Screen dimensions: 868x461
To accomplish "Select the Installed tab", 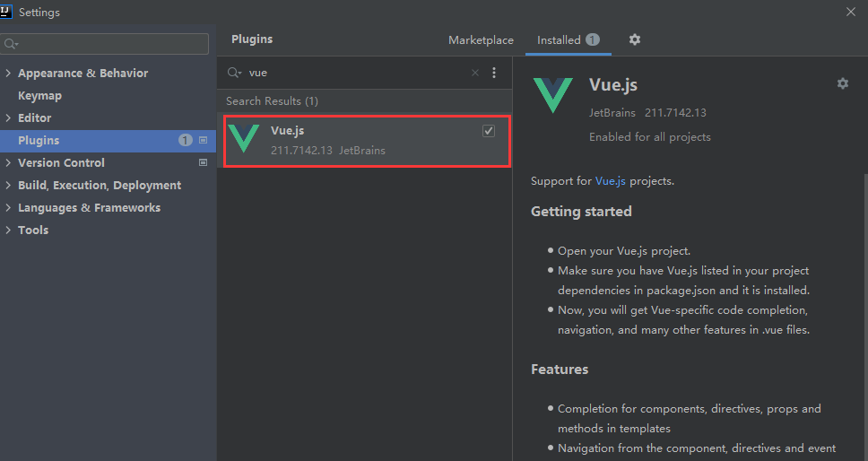I will [x=559, y=39].
